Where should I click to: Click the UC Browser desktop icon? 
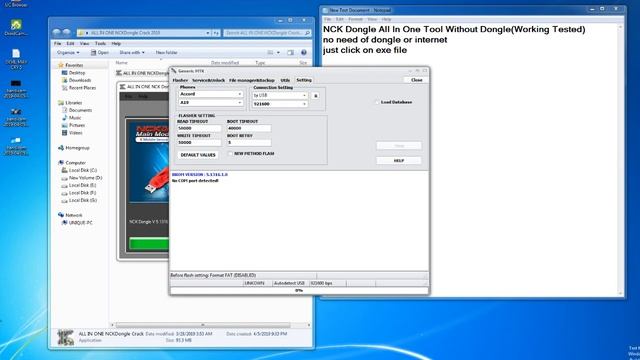(16, 3)
